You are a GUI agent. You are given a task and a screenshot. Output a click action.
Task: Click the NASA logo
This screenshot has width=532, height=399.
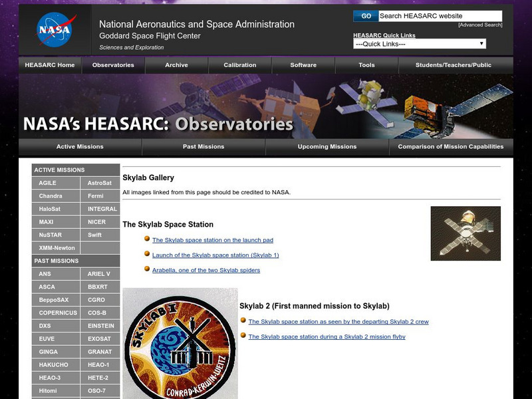55,29
